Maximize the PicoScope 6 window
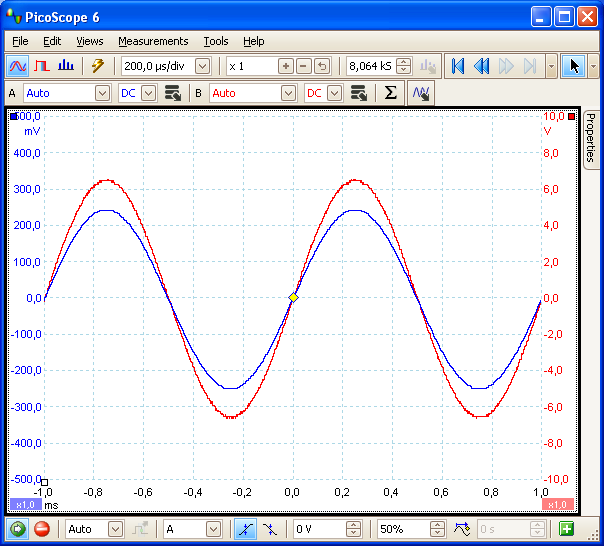604x546 pixels. [x=564, y=17]
